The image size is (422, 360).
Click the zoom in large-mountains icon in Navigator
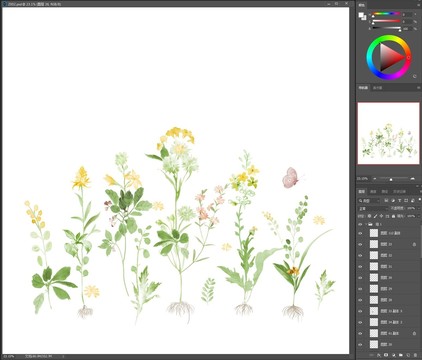click(x=413, y=179)
